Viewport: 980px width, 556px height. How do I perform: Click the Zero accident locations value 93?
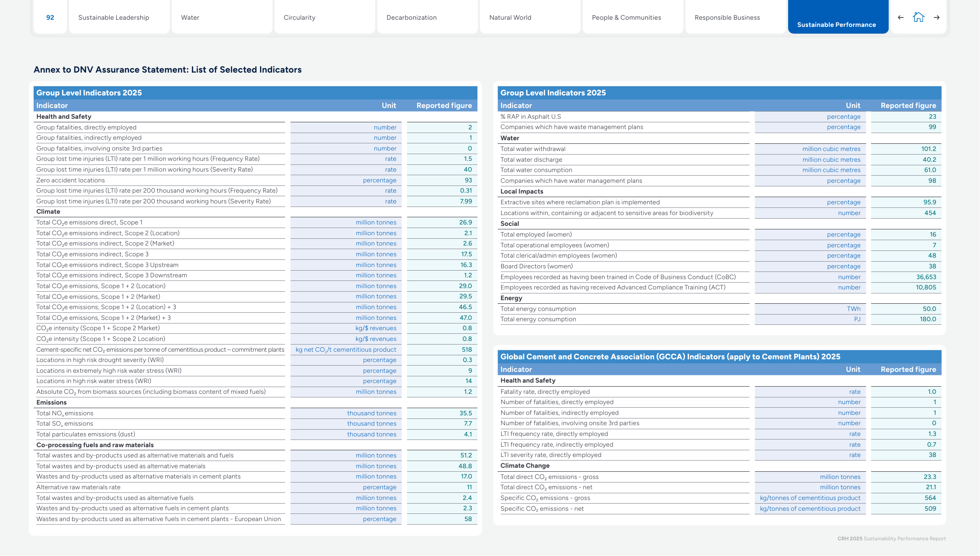468,180
